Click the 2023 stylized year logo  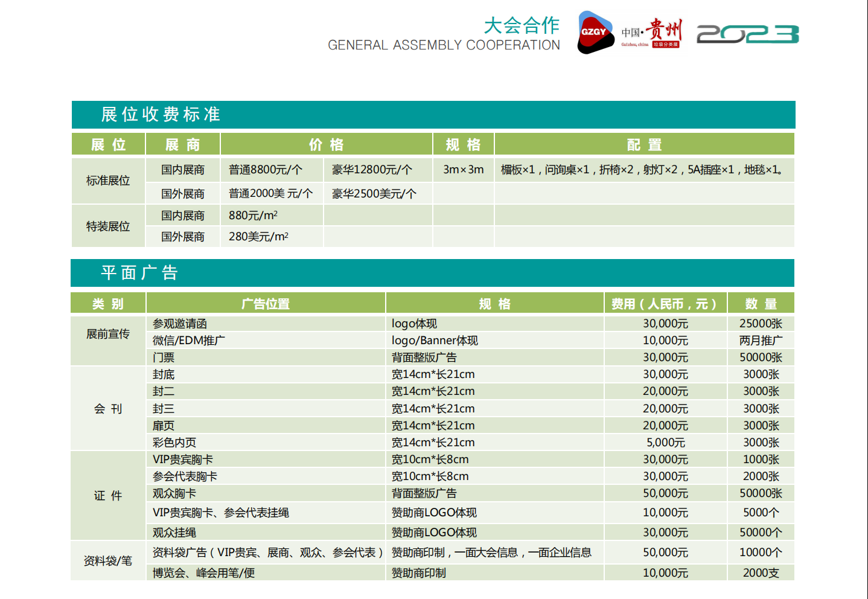point(747,34)
